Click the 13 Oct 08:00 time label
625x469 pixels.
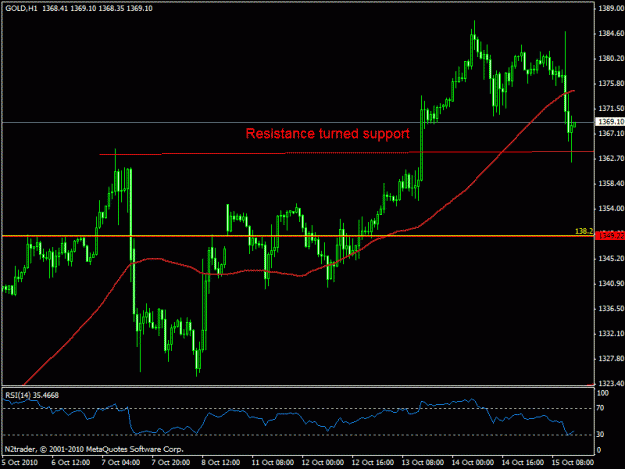click(423, 462)
